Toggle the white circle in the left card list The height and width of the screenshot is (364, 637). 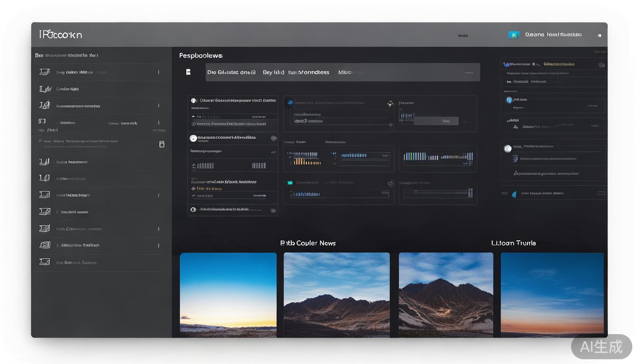click(193, 138)
